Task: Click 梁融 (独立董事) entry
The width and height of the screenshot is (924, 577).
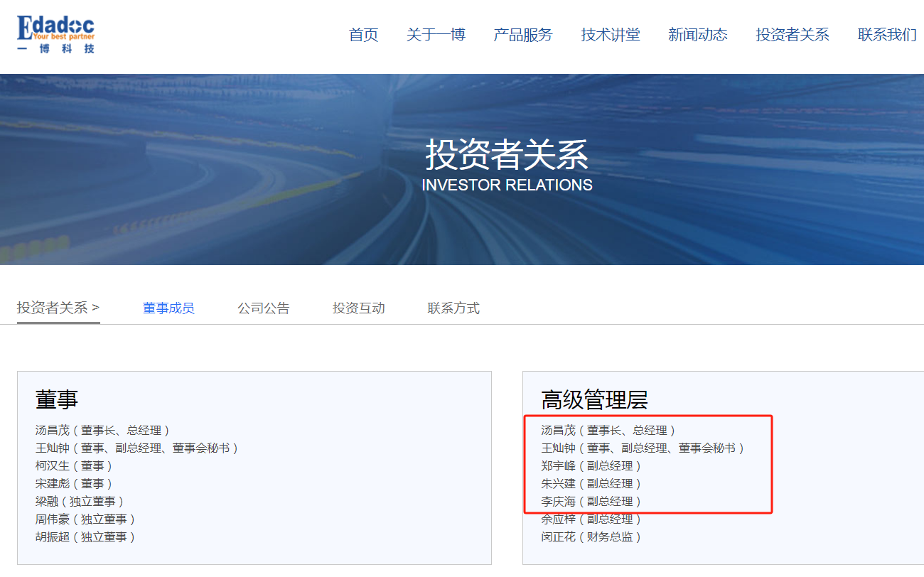Action: pos(80,502)
